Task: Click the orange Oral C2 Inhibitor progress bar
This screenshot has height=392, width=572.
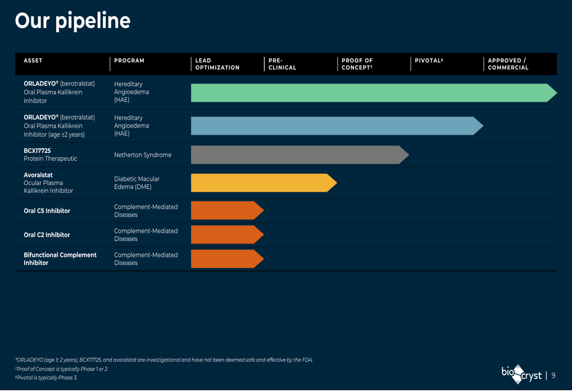Action: (227, 235)
